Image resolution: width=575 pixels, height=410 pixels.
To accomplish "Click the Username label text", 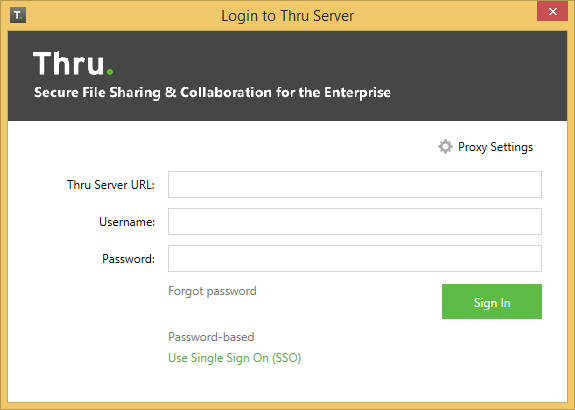I will pyautogui.click(x=127, y=222).
